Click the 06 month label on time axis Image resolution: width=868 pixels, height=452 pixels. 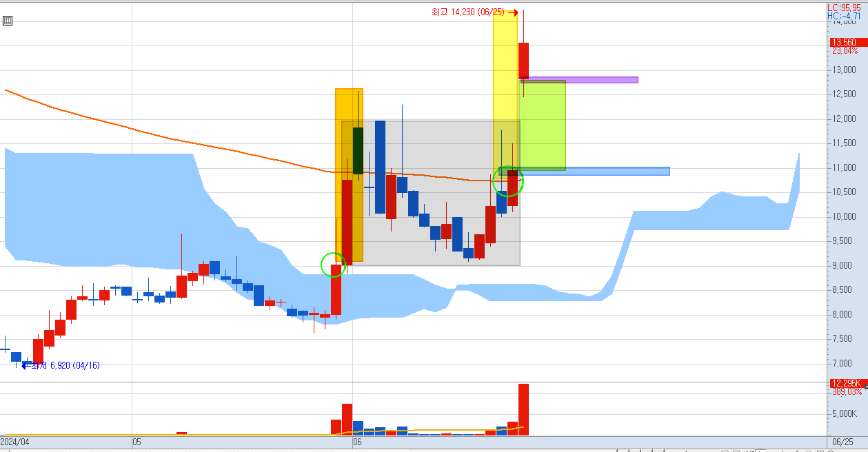coord(357,442)
